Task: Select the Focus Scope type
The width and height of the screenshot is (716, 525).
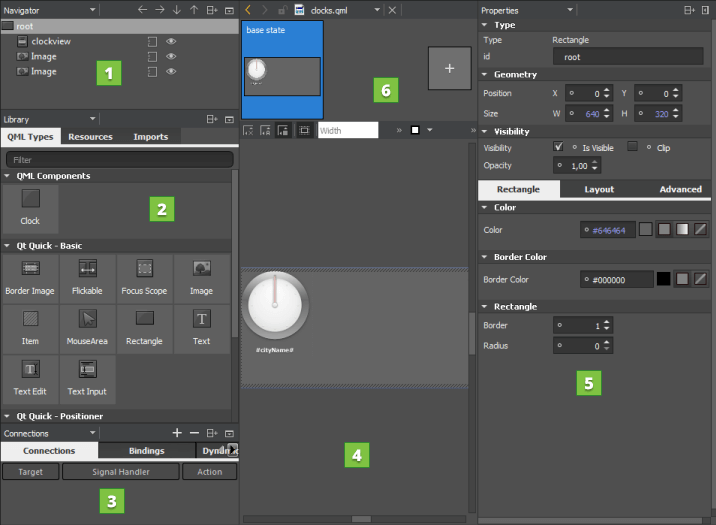Action: coord(144,278)
